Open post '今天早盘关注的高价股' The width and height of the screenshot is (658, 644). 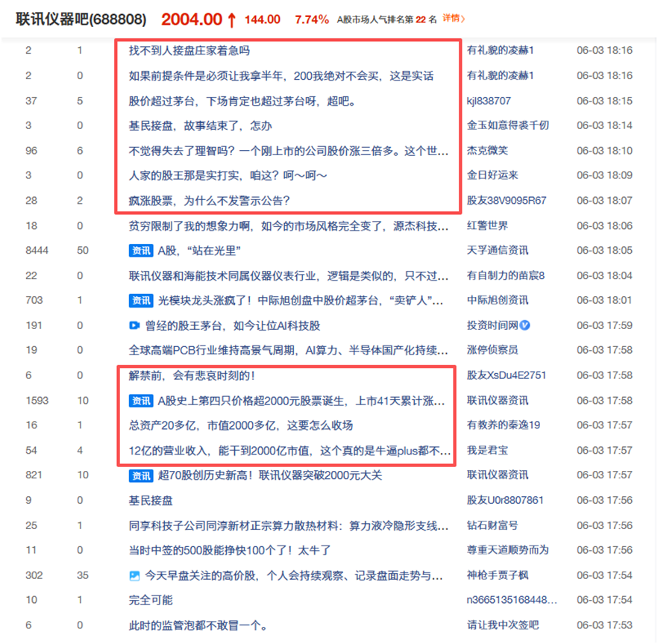(294, 575)
